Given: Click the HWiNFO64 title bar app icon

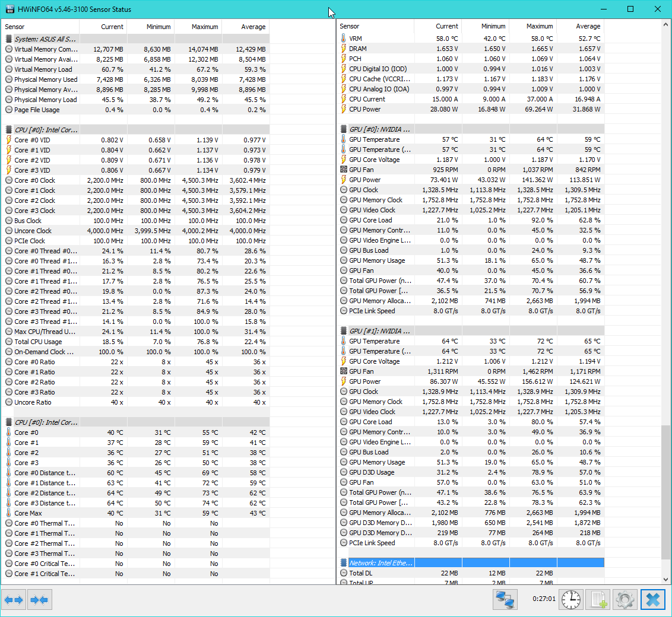Looking at the screenshot, I should click(9, 9).
